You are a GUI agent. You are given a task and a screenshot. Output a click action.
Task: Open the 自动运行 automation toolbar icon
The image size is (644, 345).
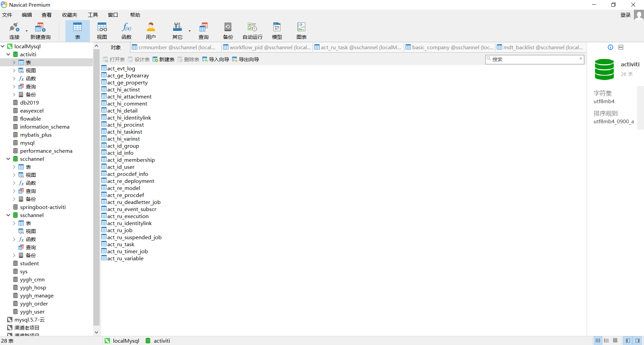pyautogui.click(x=253, y=30)
